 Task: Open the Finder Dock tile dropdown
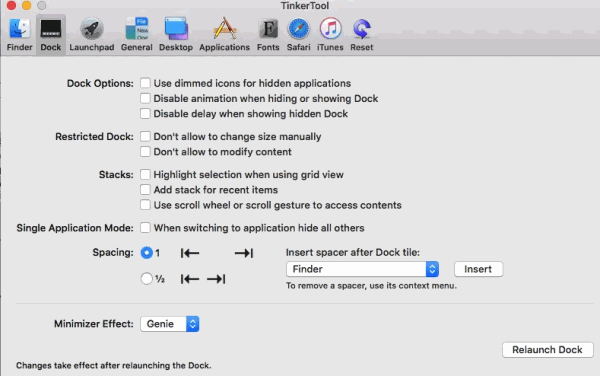[362, 269]
